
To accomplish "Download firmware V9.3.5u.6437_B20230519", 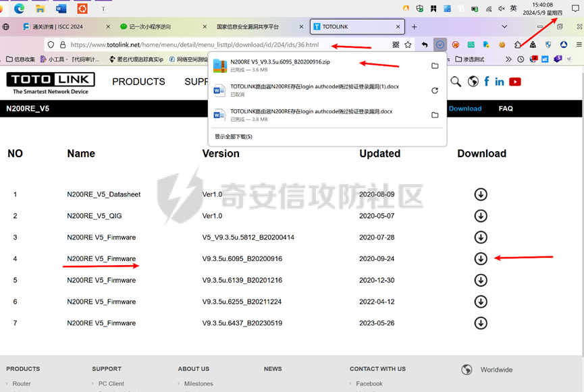I will click(481, 323).
